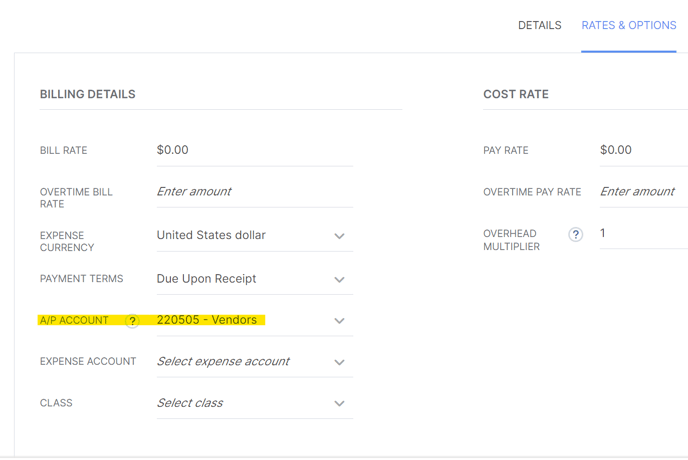Screen dimensions: 688x460
Task: Click the Pay Rate amount field
Action: 644,151
